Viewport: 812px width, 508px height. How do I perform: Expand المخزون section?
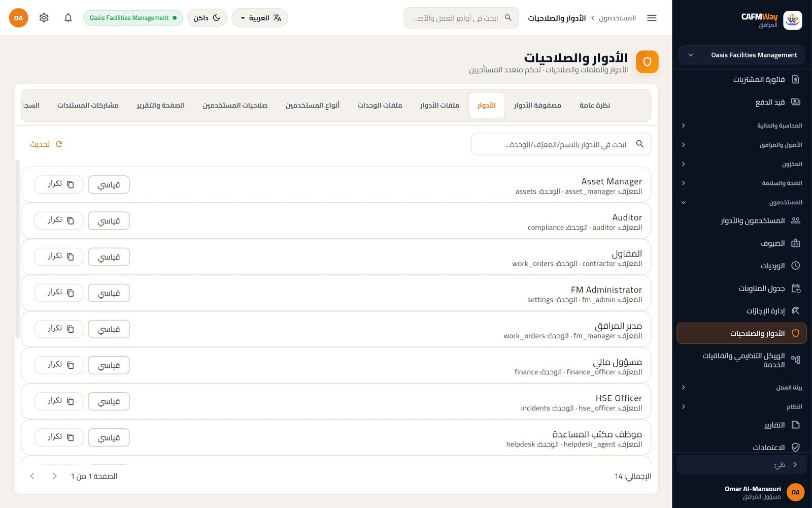741,164
